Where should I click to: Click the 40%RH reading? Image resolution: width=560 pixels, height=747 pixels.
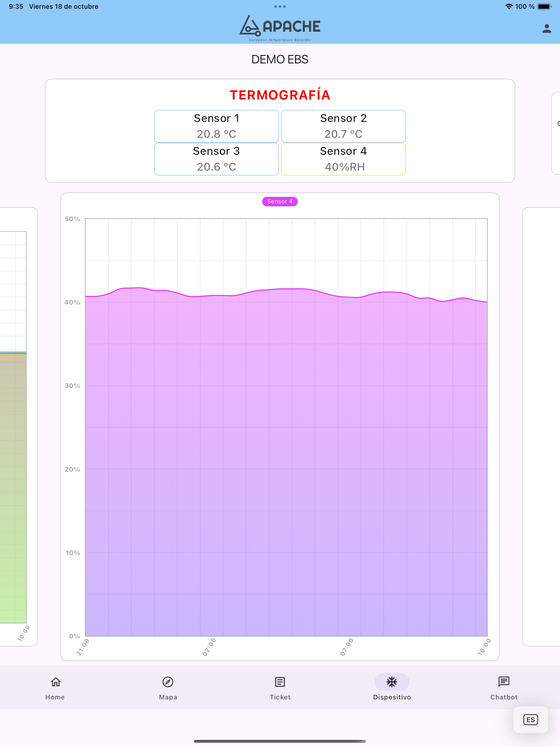point(345,167)
